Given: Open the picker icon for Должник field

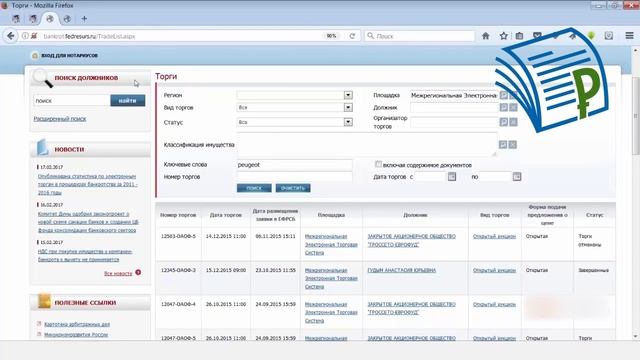Looking at the screenshot, I should pos(504,107).
